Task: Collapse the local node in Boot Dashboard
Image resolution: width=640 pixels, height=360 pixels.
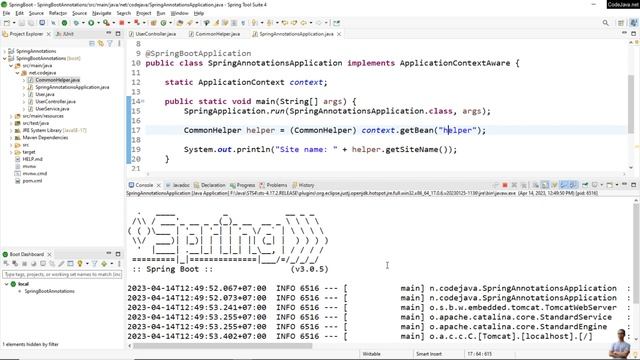Action: (x=6, y=284)
